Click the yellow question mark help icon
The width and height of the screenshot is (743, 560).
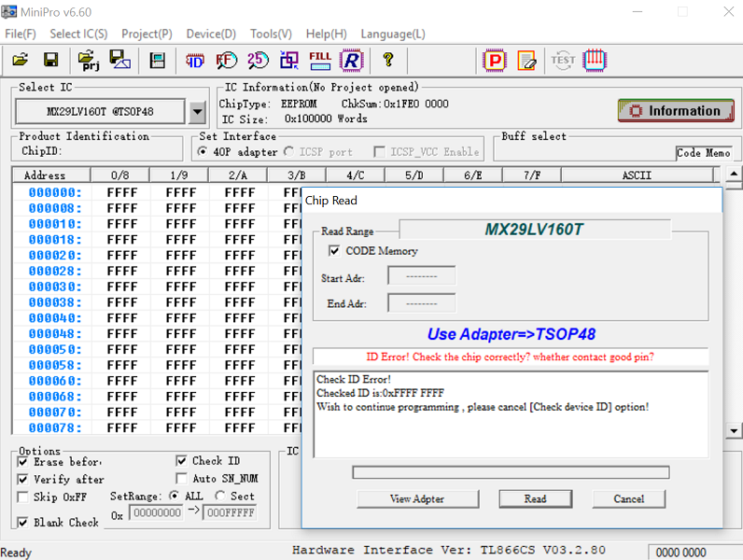click(x=388, y=61)
